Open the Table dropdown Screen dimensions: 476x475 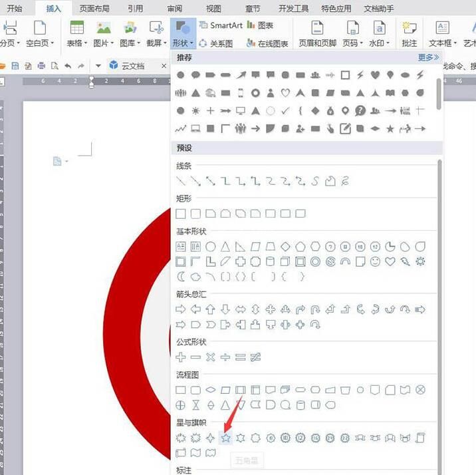(77, 33)
